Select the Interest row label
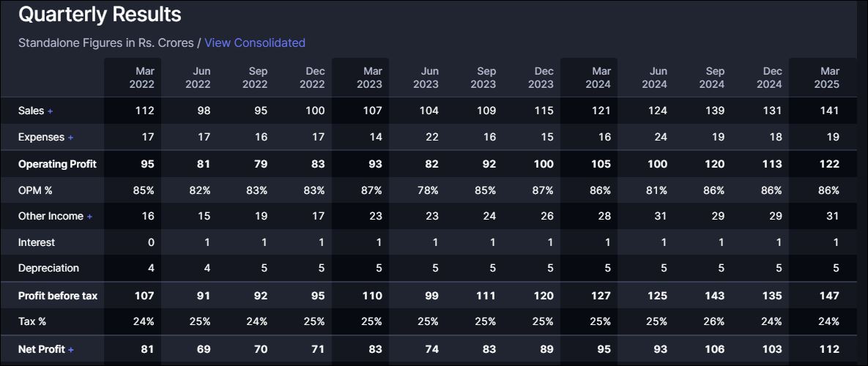Viewport: 868px width, 366px height. (37, 242)
